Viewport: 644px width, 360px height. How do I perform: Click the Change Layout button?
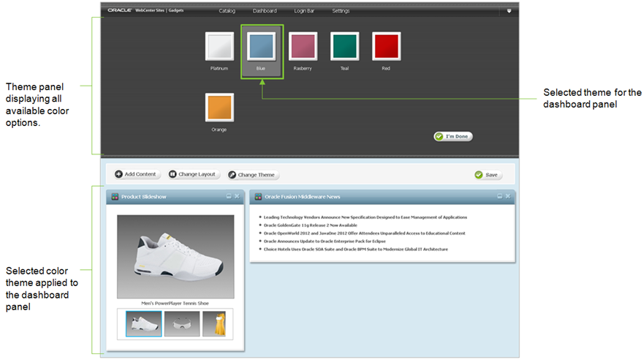click(x=192, y=174)
